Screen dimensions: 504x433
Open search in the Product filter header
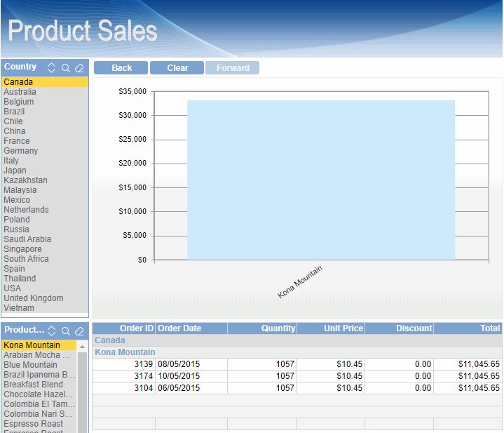[x=65, y=331]
